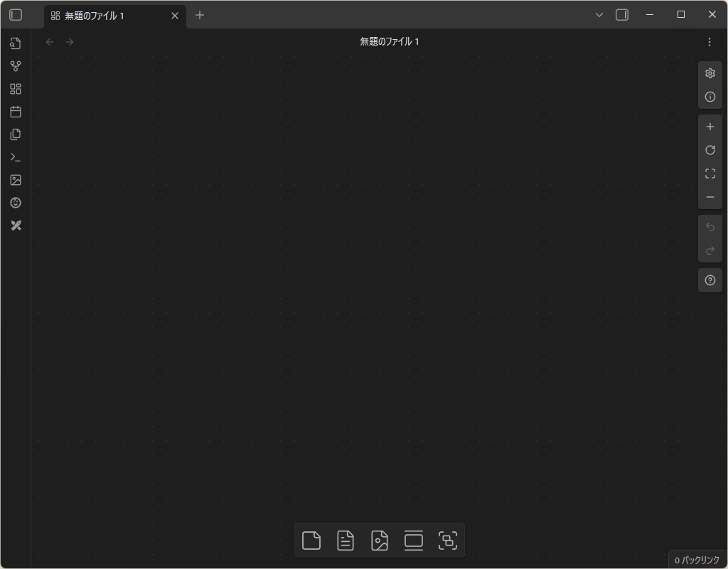728x569 pixels.
Task: Open canvas help question mark
Action: point(710,280)
